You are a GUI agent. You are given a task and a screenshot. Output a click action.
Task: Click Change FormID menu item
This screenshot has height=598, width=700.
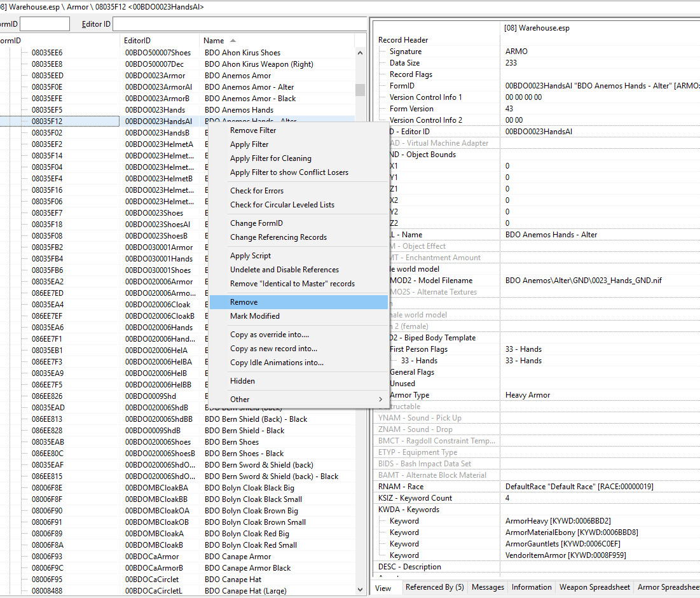point(256,223)
